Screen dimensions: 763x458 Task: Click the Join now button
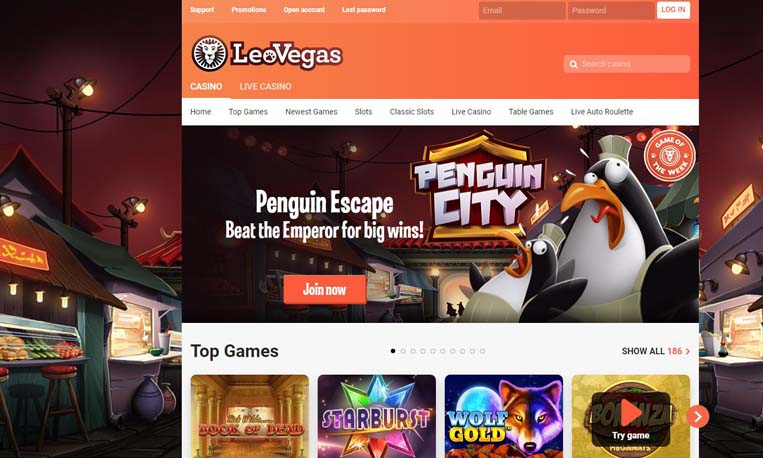325,290
